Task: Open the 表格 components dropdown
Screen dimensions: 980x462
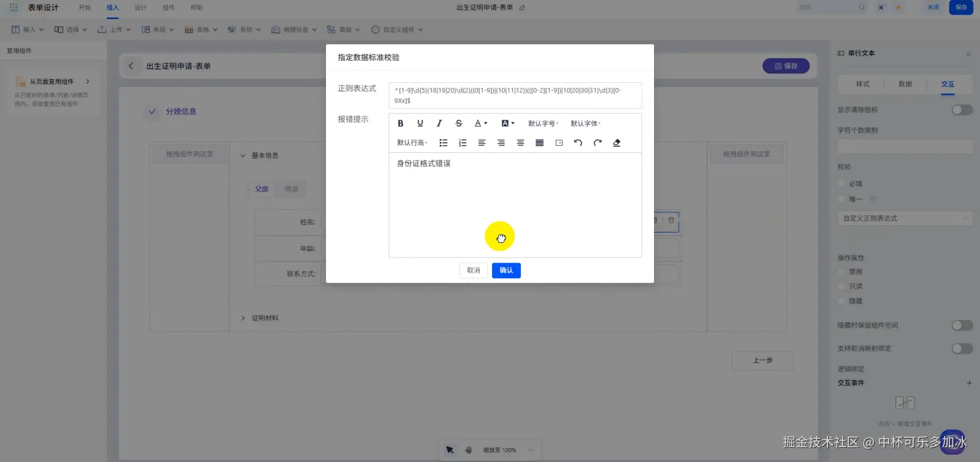Action: (201, 30)
